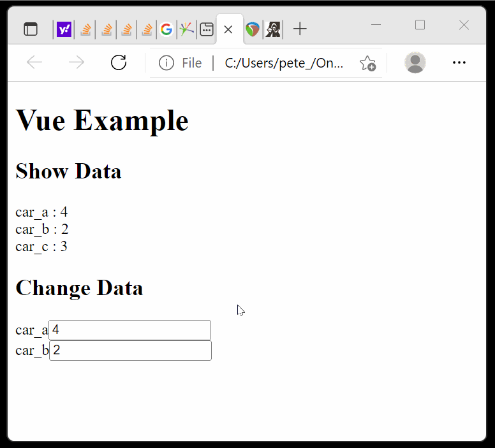
Task: Focus the address bar URL text
Action: (284, 63)
